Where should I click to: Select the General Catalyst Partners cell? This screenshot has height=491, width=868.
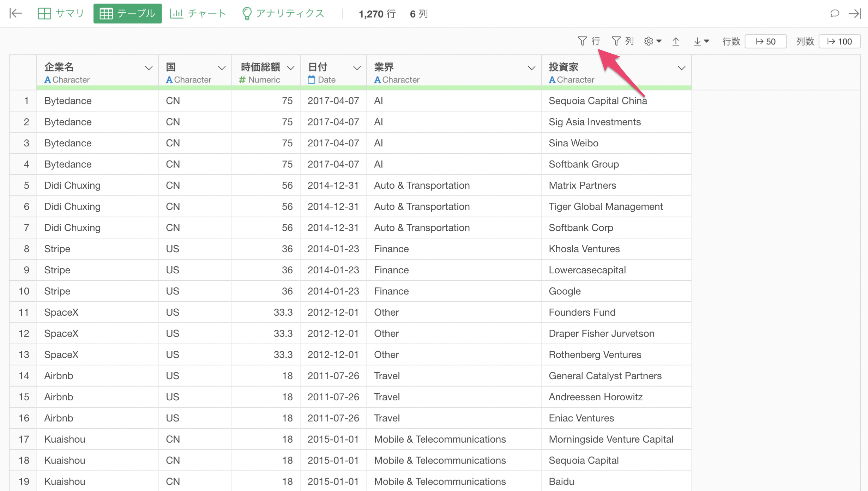(616, 376)
